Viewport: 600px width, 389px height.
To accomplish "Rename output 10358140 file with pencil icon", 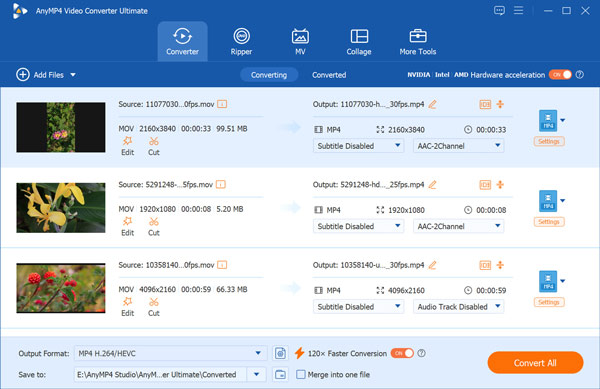I will (432, 265).
